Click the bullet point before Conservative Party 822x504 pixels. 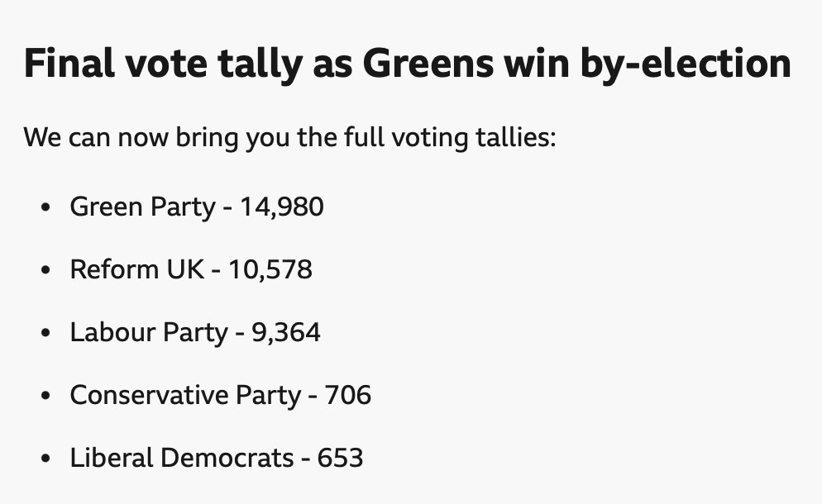(46, 396)
